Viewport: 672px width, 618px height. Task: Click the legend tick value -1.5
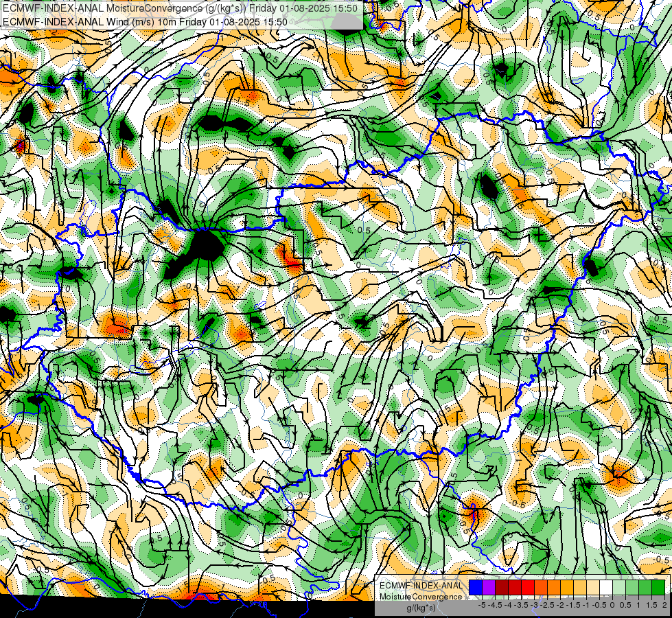tap(573, 605)
